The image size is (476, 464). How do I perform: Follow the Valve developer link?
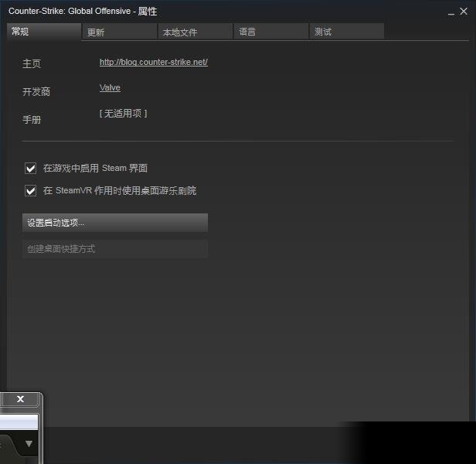pos(110,87)
